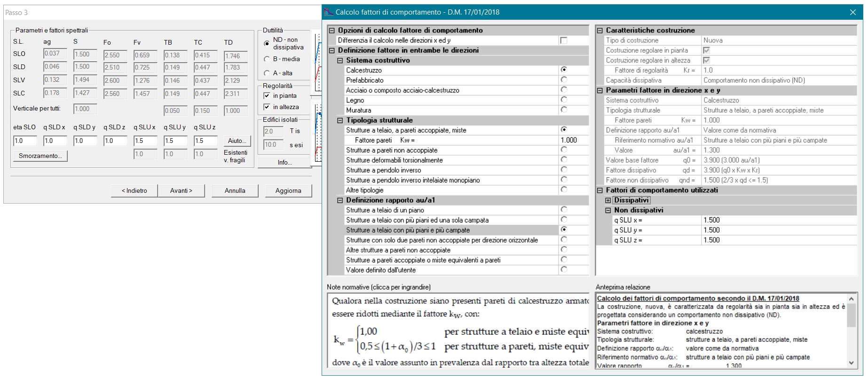Collapse the Sistema costruttivo group
The height and width of the screenshot is (379, 868).
(340, 60)
